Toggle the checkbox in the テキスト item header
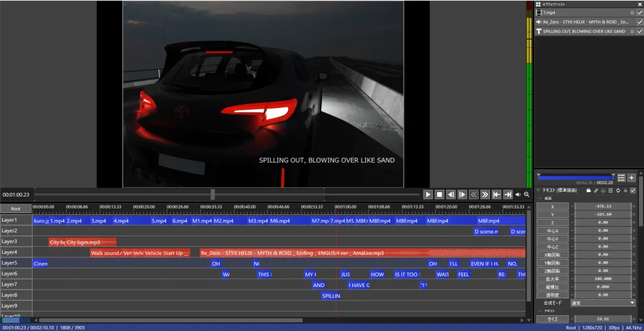Image resolution: width=644 pixels, height=331 pixels. tap(633, 190)
